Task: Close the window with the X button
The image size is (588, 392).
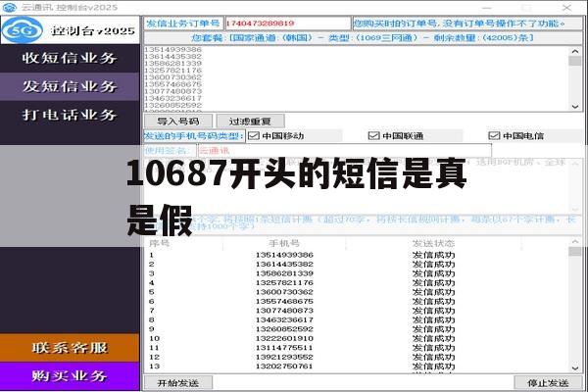Action: coord(567,7)
